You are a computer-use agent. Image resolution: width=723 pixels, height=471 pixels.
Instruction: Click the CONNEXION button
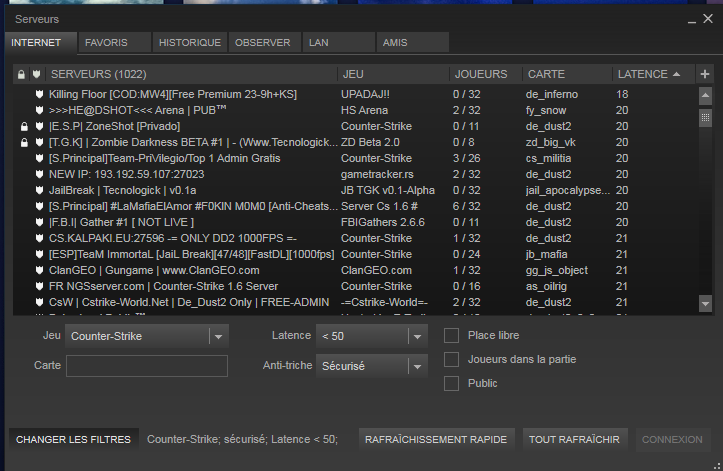click(672, 440)
